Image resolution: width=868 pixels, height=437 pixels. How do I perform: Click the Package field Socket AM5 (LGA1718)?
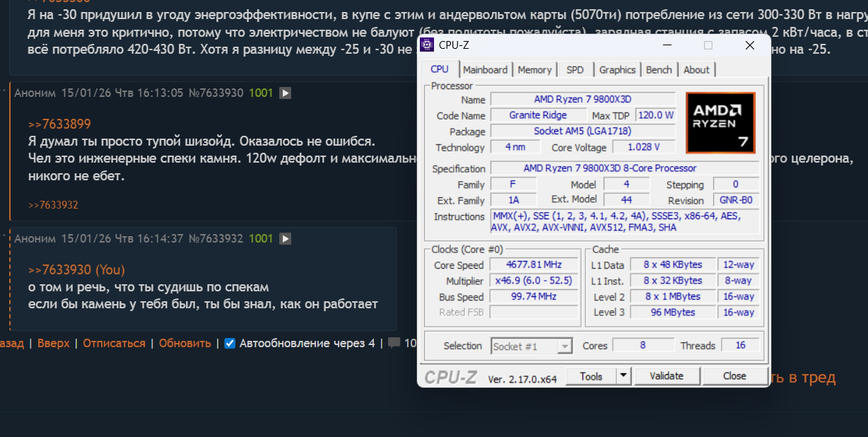pyautogui.click(x=583, y=131)
